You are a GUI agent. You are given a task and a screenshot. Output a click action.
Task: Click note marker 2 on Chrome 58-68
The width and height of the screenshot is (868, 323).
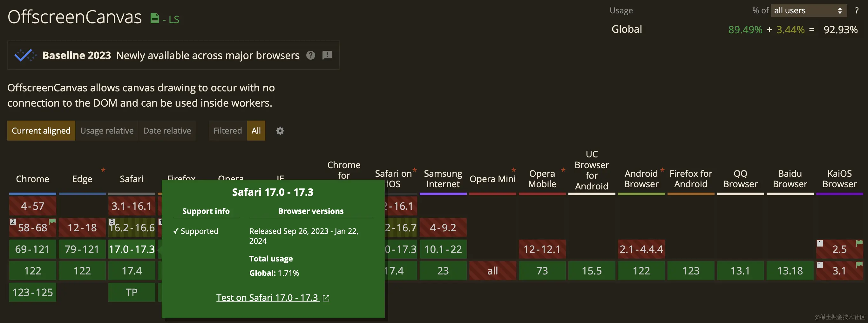(x=12, y=222)
